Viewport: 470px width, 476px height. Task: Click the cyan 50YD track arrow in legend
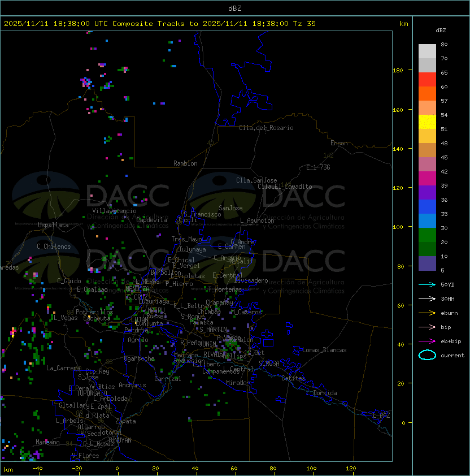[x=427, y=284]
